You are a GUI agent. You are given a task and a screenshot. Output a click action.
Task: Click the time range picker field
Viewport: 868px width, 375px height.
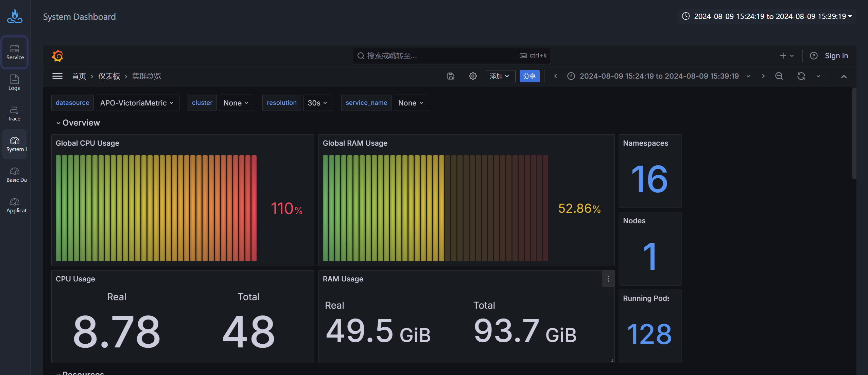[659, 76]
